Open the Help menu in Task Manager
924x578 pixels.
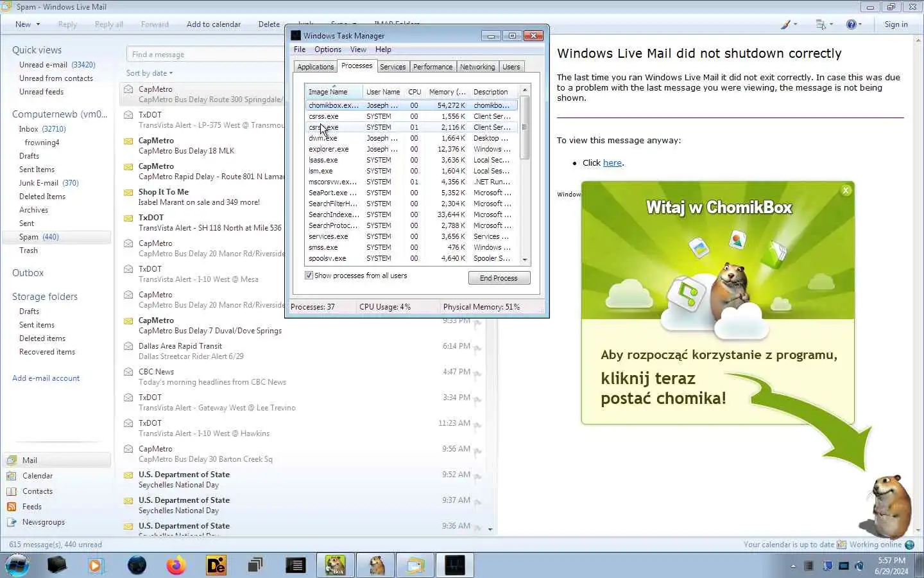[383, 49]
